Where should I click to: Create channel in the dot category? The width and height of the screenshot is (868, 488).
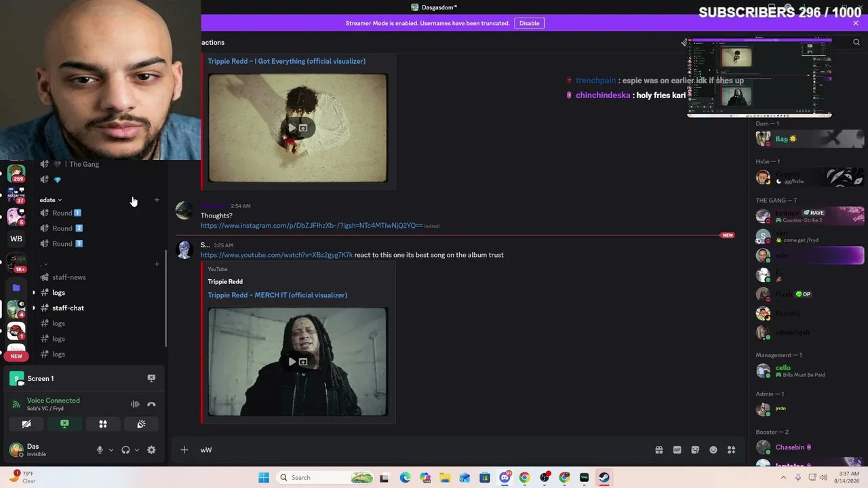(x=157, y=264)
